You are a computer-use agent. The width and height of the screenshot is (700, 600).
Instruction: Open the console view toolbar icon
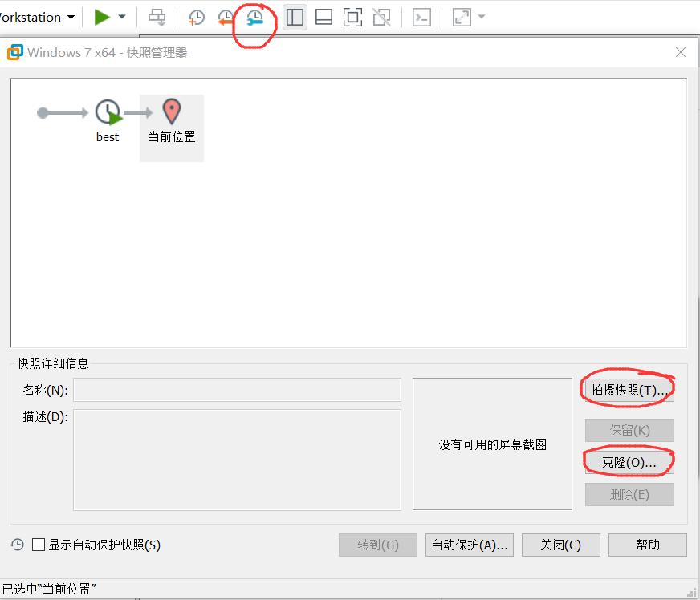(x=421, y=18)
